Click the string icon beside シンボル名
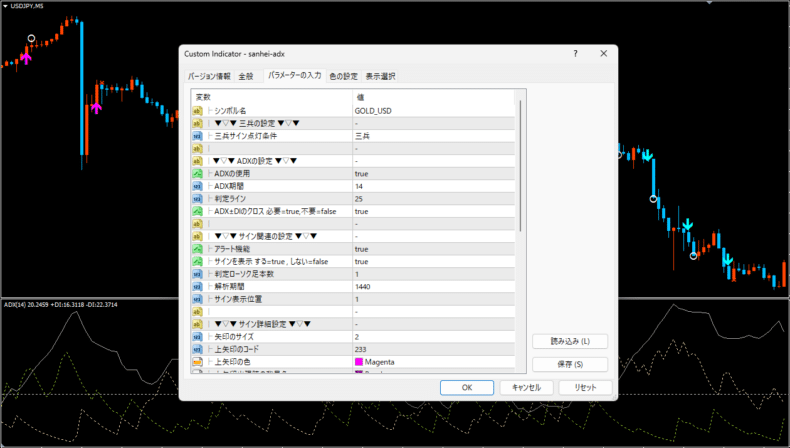790x448 pixels. tap(198, 111)
